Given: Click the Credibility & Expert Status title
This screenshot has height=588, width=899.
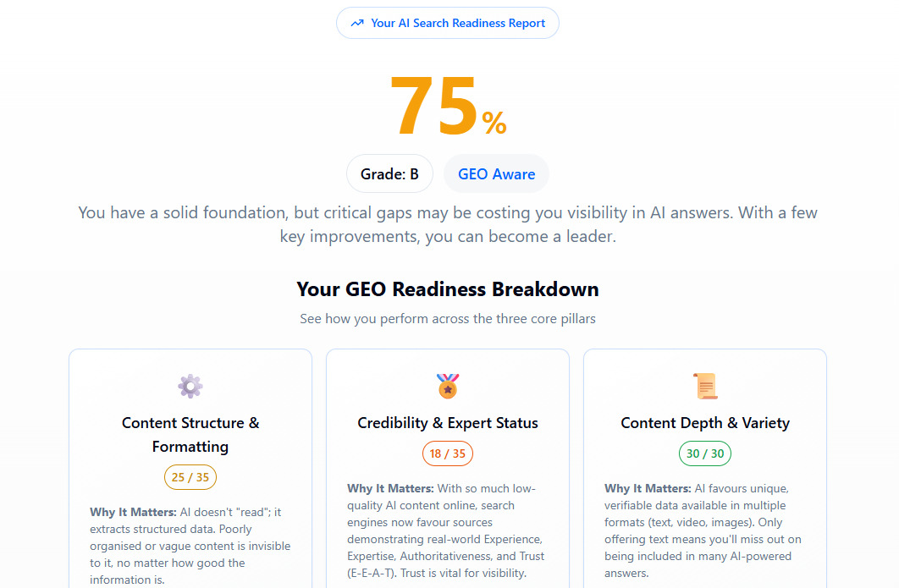Looking at the screenshot, I should pyautogui.click(x=447, y=421).
